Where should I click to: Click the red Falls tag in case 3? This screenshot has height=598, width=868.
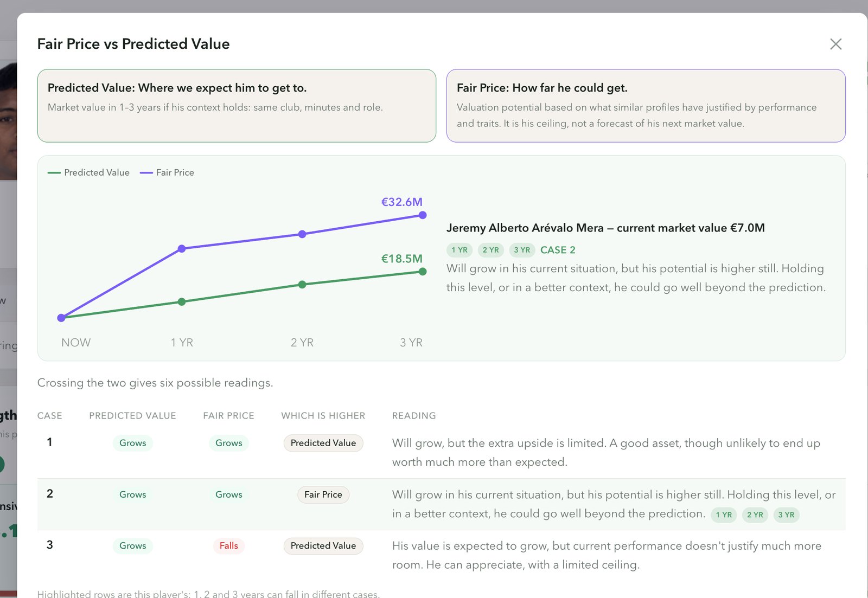228,546
